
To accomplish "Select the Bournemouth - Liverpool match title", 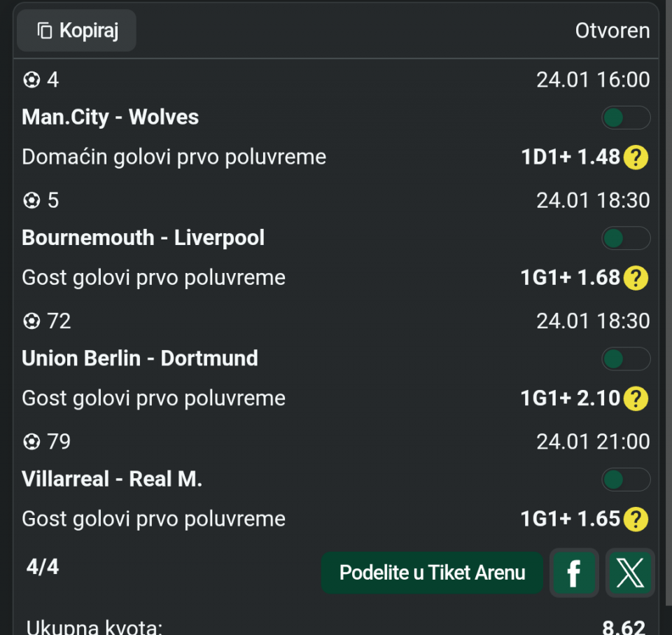I will [143, 238].
